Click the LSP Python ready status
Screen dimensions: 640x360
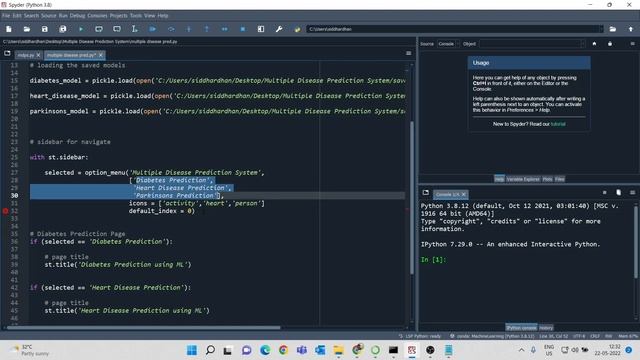420,336
